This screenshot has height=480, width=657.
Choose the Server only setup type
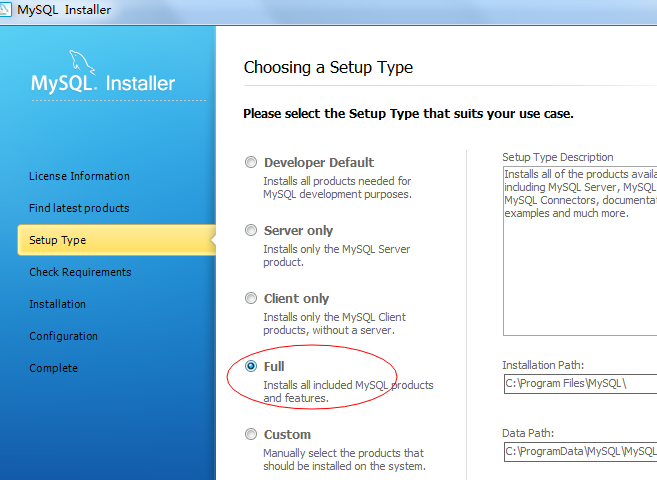251,230
